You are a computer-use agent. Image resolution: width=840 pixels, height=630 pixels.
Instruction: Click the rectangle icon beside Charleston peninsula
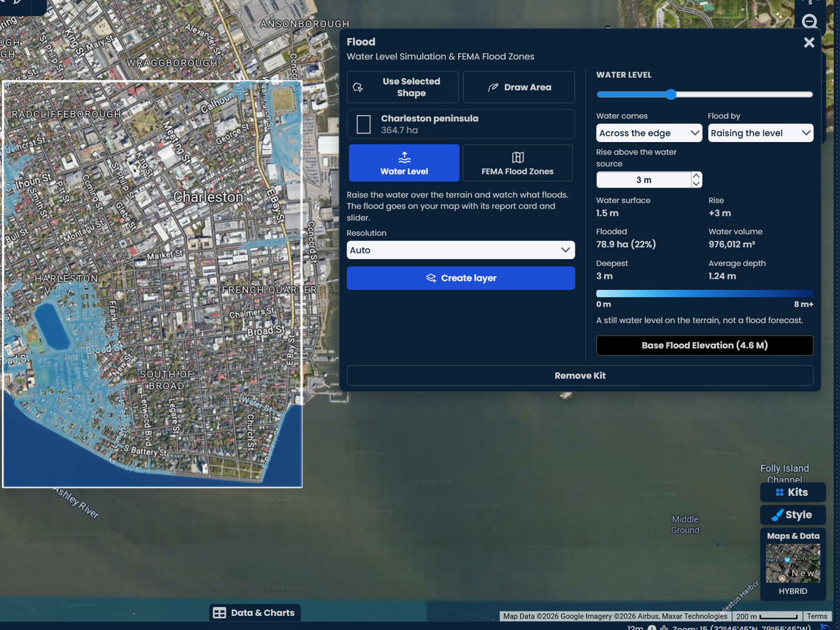coord(363,125)
